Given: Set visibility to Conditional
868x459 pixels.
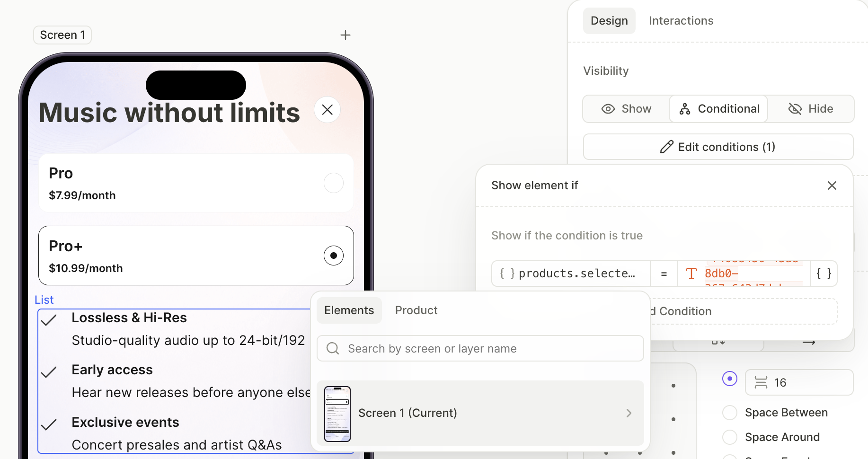Looking at the screenshot, I should 718,109.
